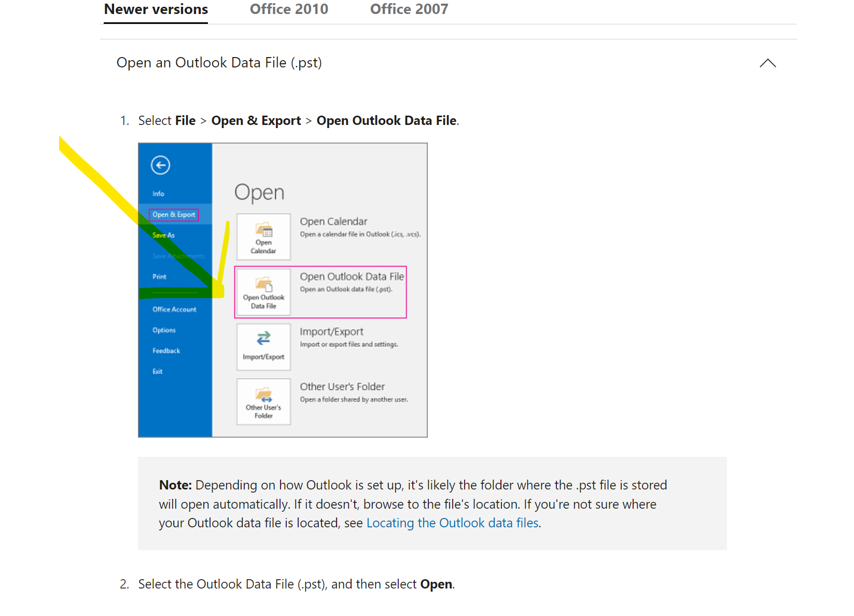Image resolution: width=854 pixels, height=616 pixels.
Task: Select Info in the blue sidebar
Action: click(158, 193)
